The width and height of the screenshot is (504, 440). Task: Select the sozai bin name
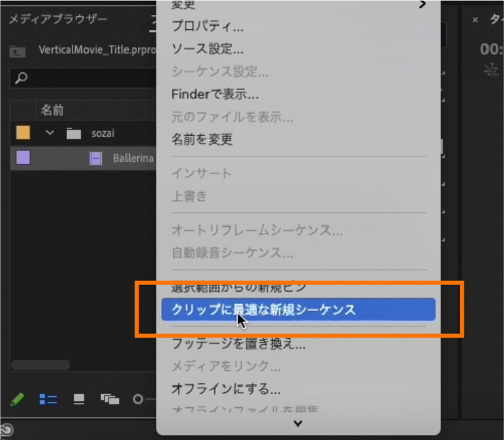click(103, 133)
